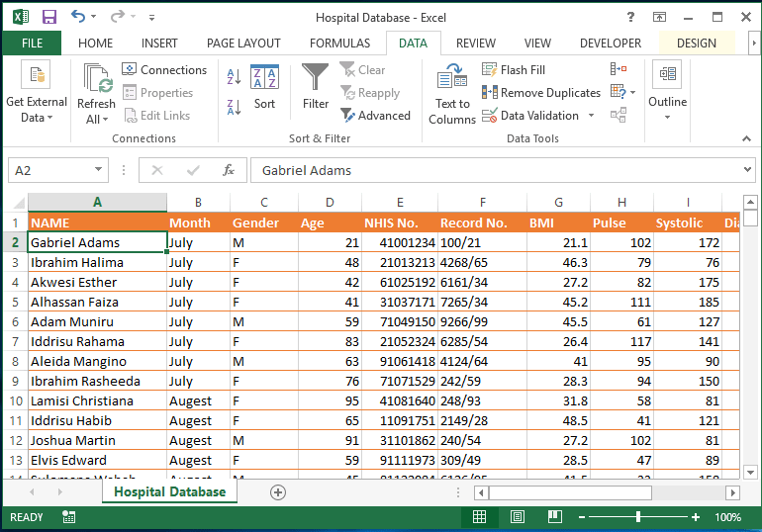Click the Undo arrow icon
This screenshot has height=532, width=762.
click(x=78, y=17)
